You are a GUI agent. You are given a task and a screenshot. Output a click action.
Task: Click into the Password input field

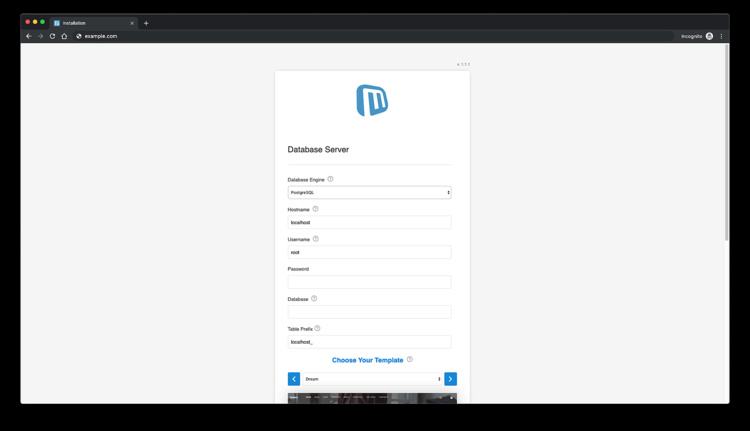pyautogui.click(x=369, y=282)
